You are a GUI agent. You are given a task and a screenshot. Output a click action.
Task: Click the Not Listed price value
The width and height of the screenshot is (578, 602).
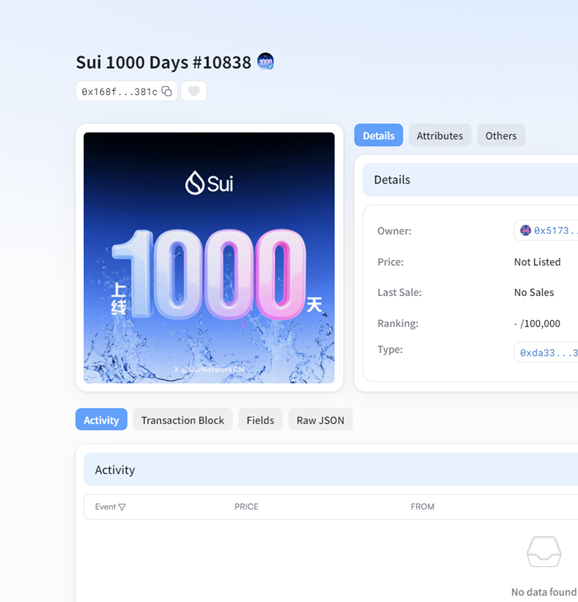tap(537, 262)
